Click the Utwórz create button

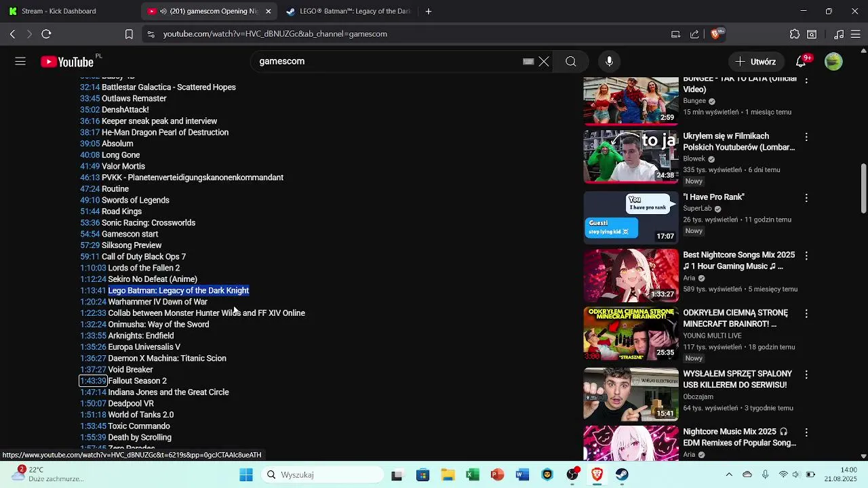click(755, 62)
